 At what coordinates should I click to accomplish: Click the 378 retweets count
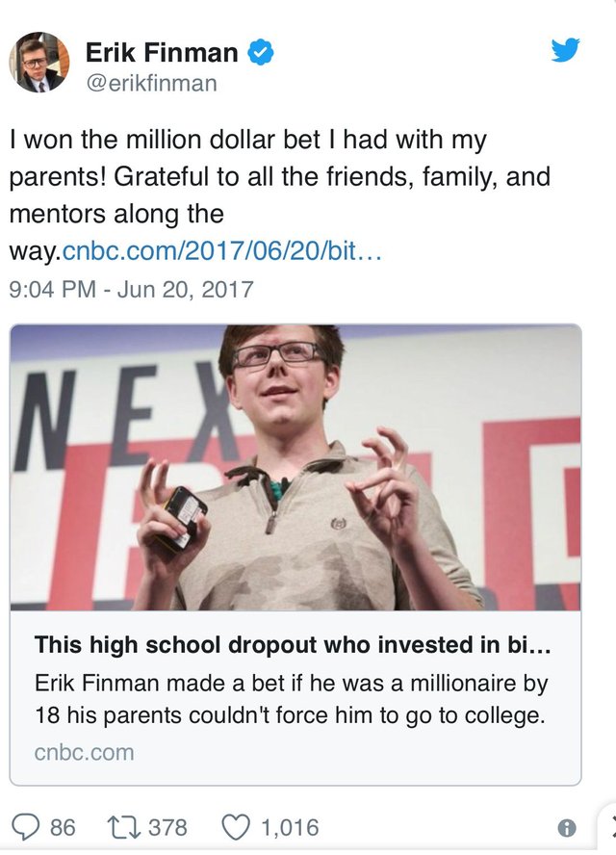pos(167,827)
